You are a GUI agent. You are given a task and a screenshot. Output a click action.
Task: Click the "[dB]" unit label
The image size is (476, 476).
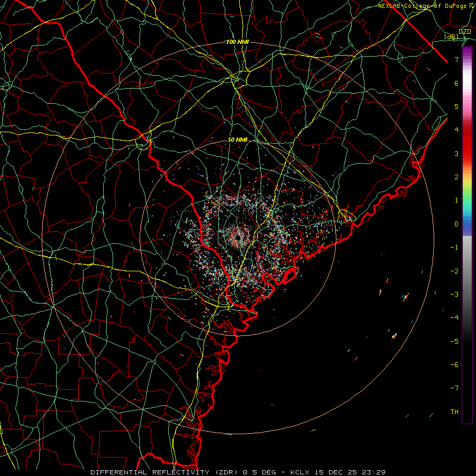pos(452,37)
